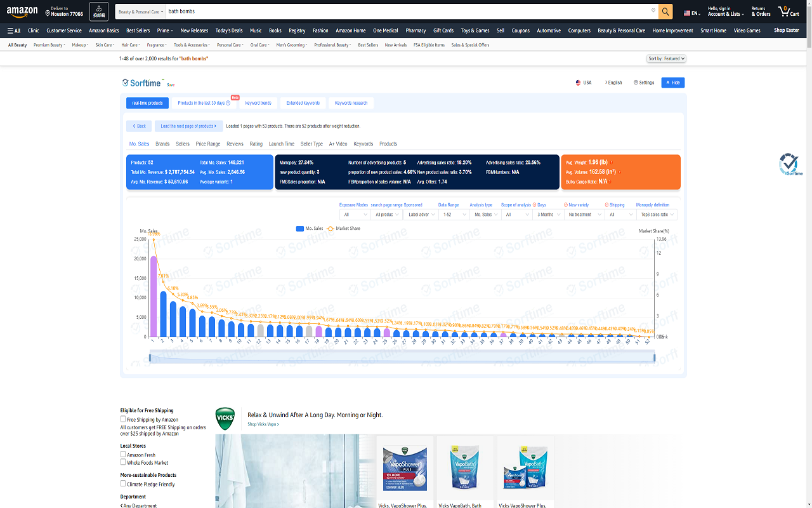Switch to Extended keywords tab
812x508 pixels.
[x=303, y=103]
